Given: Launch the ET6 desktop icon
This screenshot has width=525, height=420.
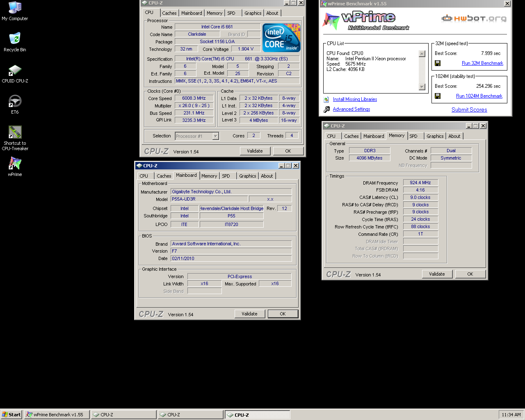Looking at the screenshot, I should 15,105.
